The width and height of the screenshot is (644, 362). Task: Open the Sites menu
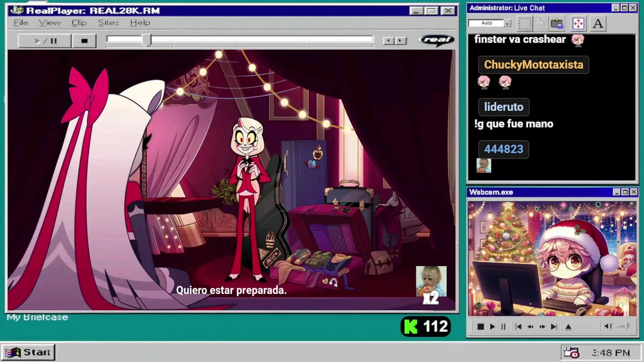pyautogui.click(x=108, y=23)
